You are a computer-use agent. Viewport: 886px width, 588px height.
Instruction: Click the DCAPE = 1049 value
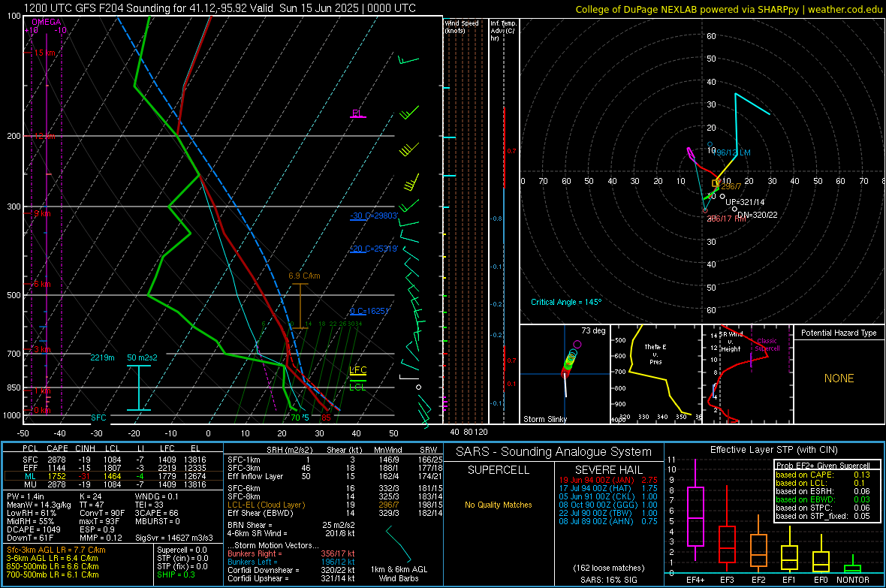[33, 529]
